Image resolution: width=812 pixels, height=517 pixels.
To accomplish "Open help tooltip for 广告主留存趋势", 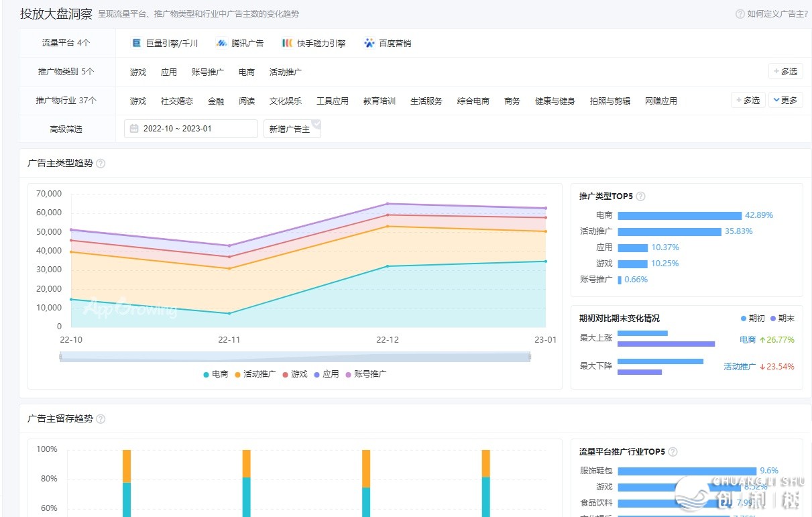I will (x=101, y=418).
